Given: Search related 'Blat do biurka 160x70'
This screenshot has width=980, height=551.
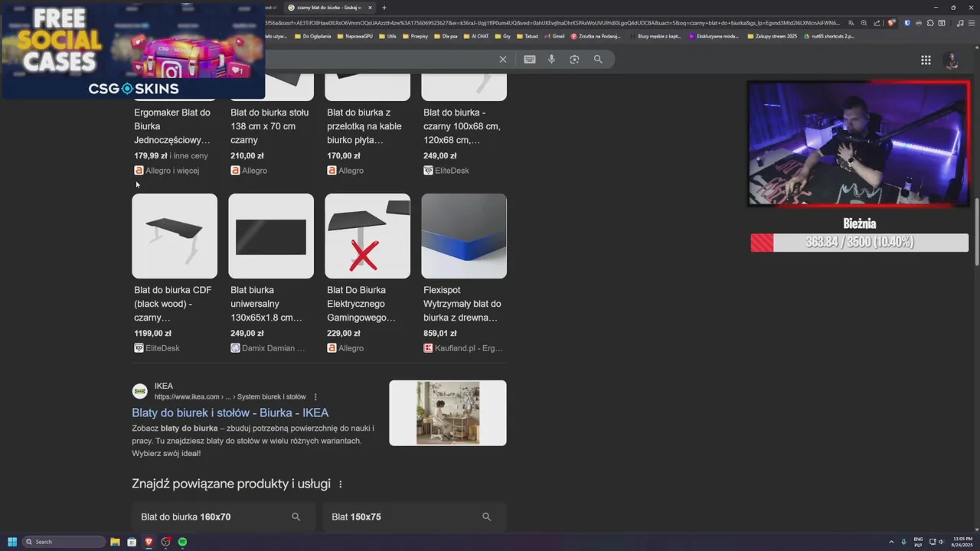Looking at the screenshot, I should [x=223, y=517].
